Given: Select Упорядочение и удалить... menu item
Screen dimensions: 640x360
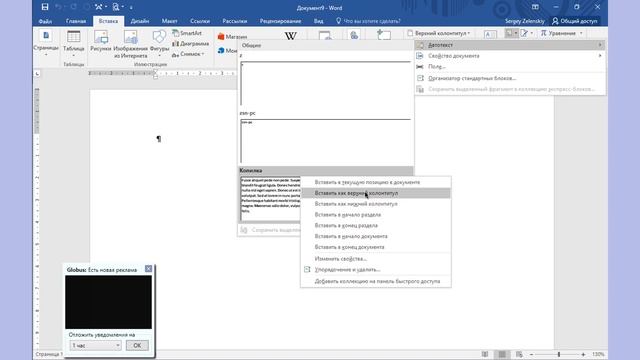Looking at the screenshot, I should click(x=376, y=269).
